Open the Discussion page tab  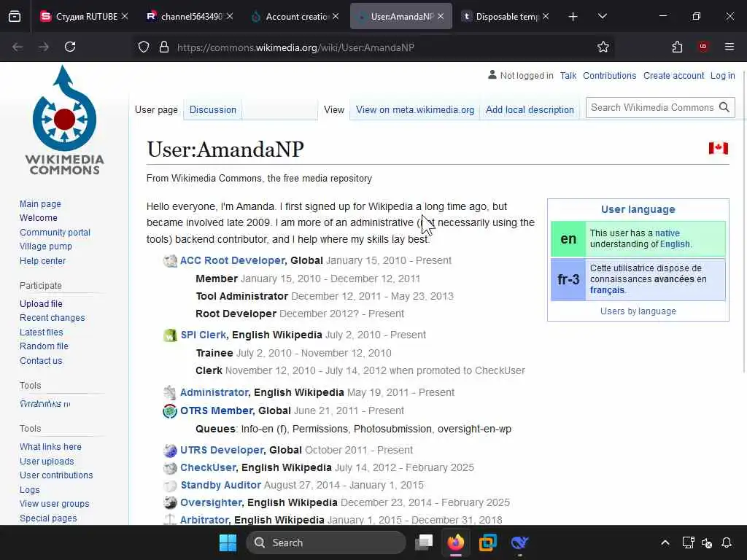(x=212, y=110)
